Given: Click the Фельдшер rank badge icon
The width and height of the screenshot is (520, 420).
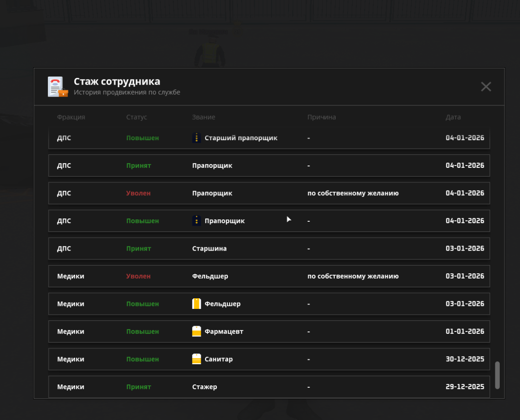Looking at the screenshot, I should (x=196, y=304).
